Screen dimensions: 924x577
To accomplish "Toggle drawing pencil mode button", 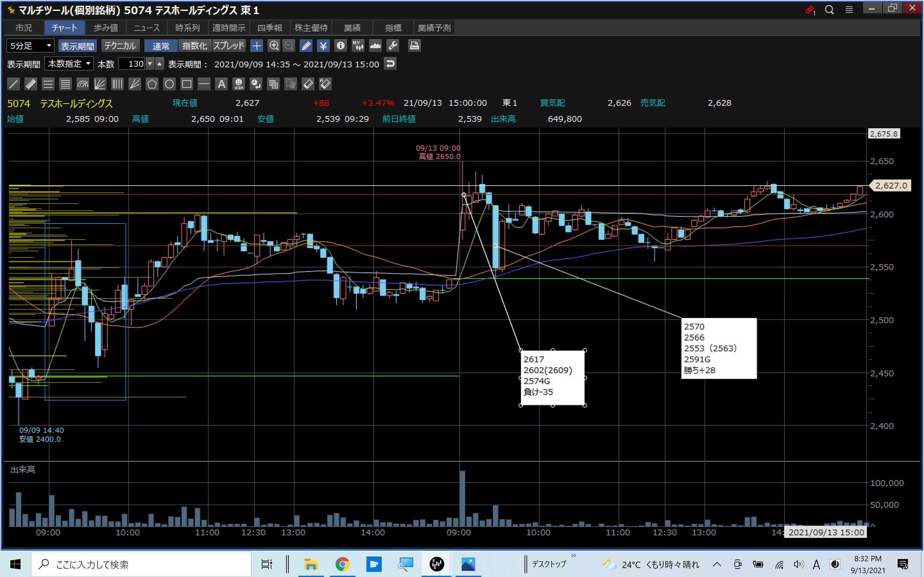I will 306,46.
